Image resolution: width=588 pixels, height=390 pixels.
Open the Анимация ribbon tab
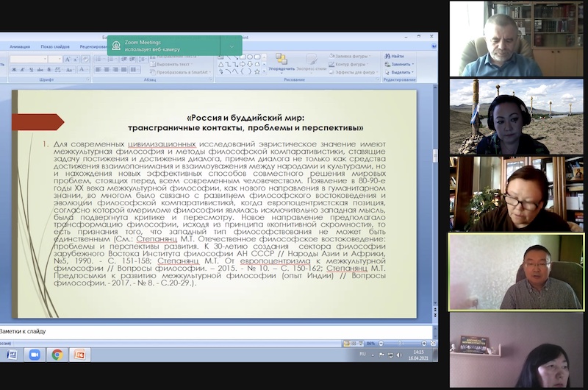[x=21, y=47]
